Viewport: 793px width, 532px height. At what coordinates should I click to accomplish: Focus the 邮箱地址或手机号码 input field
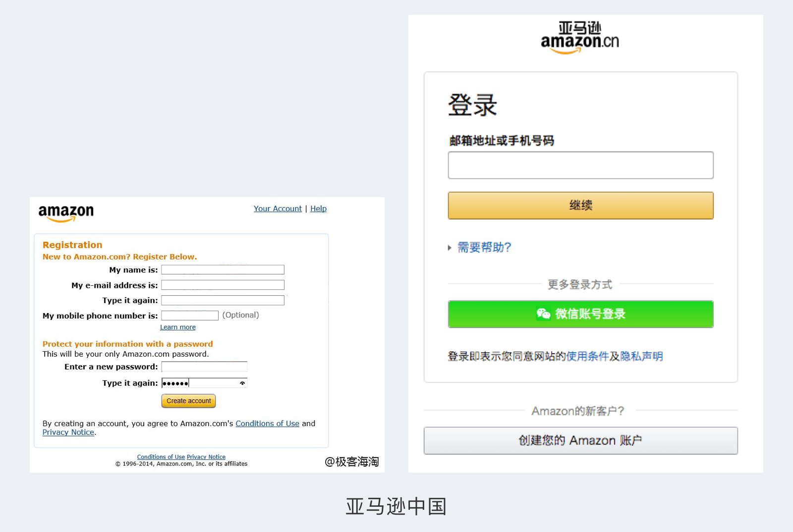[x=580, y=165]
